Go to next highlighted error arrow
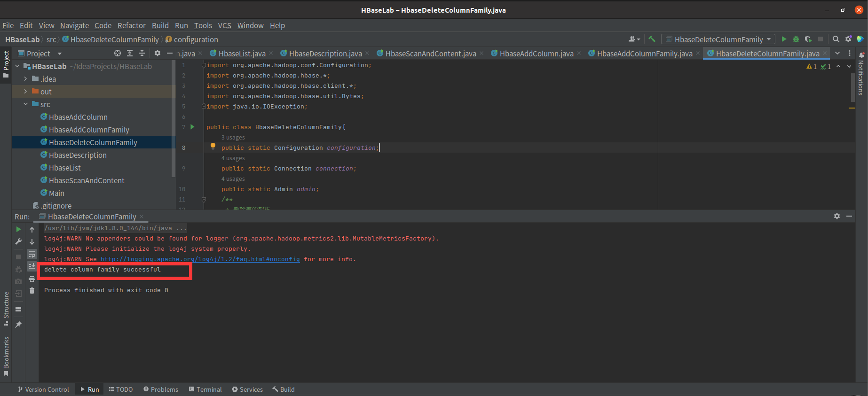 tap(849, 67)
